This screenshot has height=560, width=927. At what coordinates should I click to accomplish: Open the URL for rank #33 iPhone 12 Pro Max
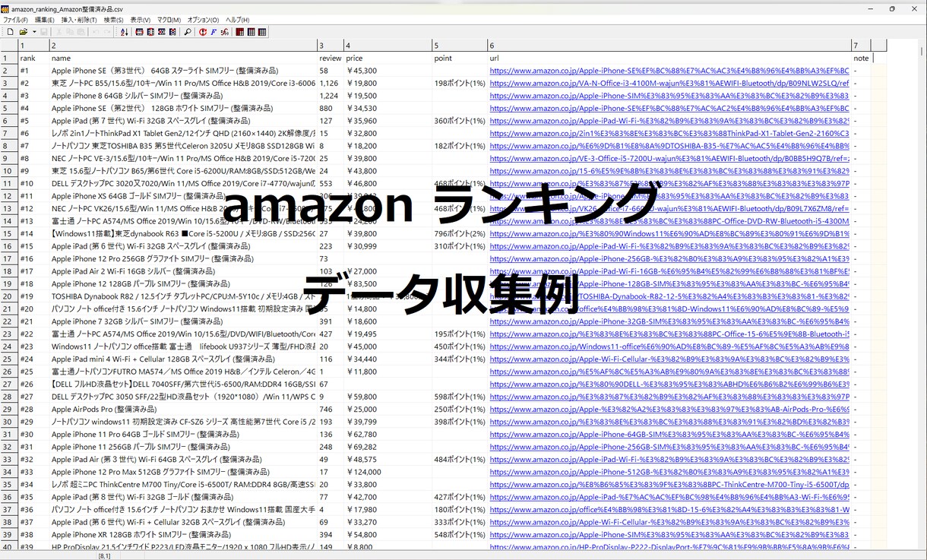[x=669, y=472]
